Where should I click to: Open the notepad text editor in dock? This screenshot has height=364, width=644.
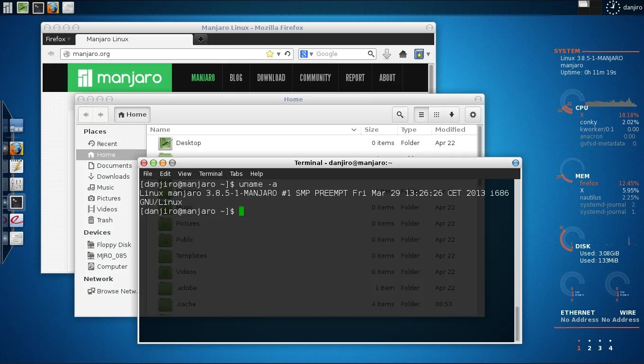point(17,166)
